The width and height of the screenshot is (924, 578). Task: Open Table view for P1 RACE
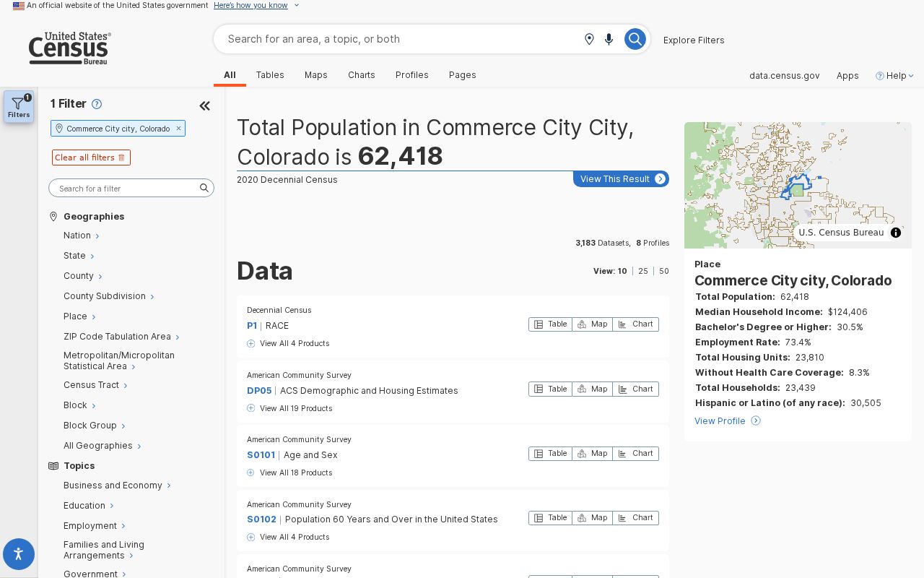pos(551,324)
